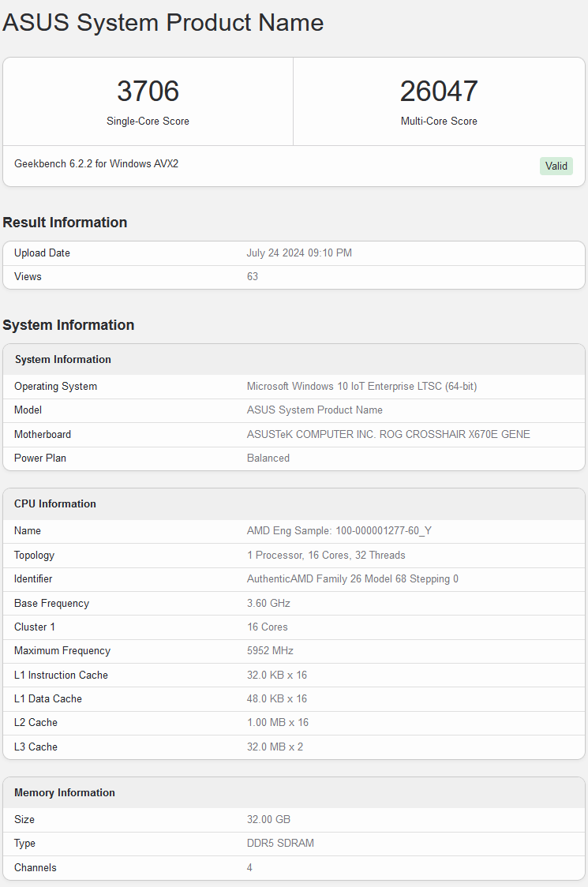Click the Views count 63
588x887 pixels.
tap(253, 277)
